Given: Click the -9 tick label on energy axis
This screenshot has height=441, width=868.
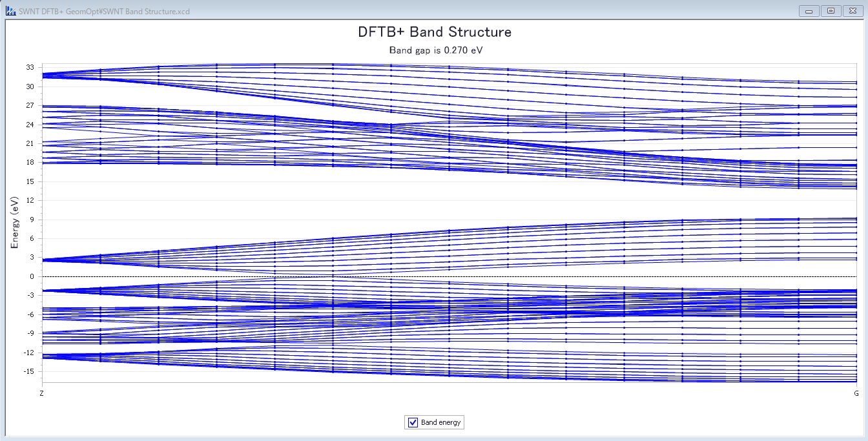Looking at the screenshot, I should pos(30,333).
